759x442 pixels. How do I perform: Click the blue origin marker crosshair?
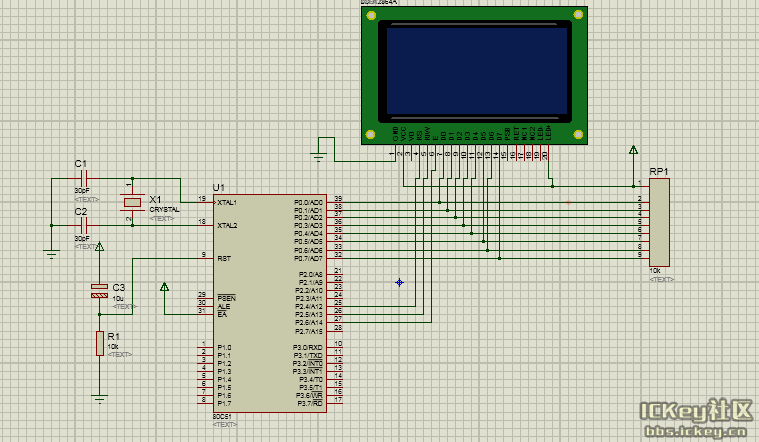pyautogui.click(x=399, y=282)
